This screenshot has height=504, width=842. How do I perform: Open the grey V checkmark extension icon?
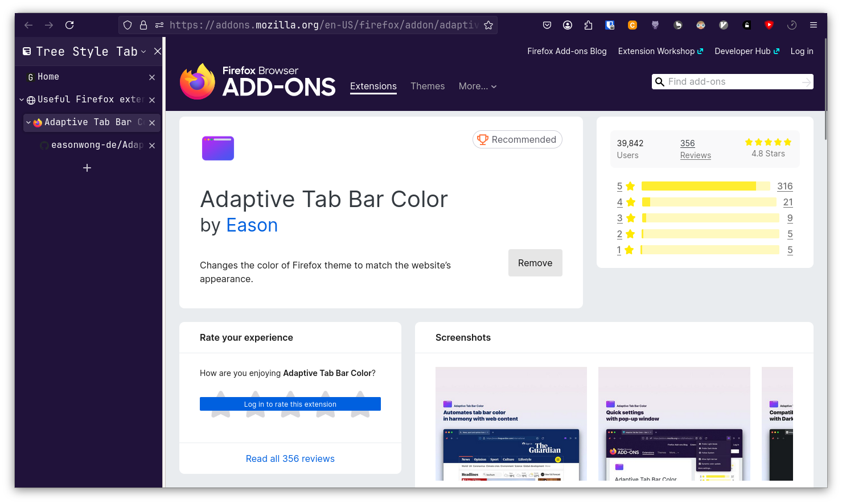tap(724, 25)
